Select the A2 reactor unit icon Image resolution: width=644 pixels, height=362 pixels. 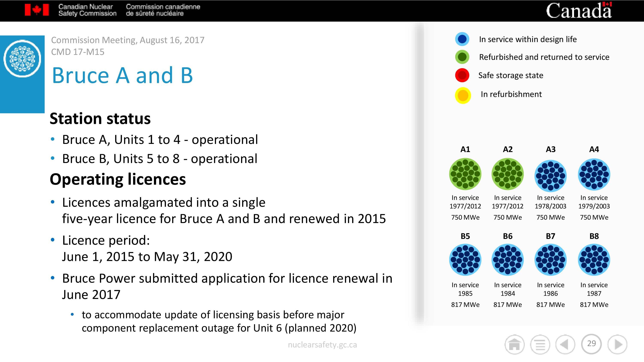point(507,174)
